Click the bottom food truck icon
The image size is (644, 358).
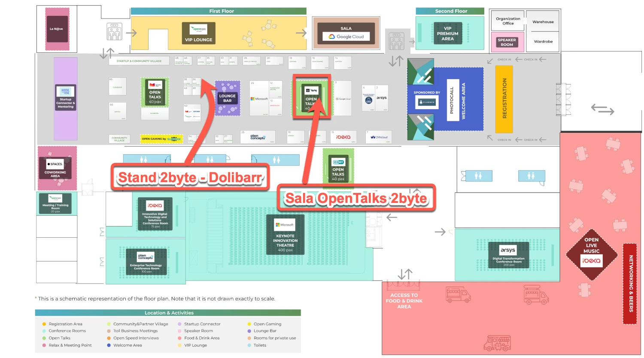pos(498,343)
